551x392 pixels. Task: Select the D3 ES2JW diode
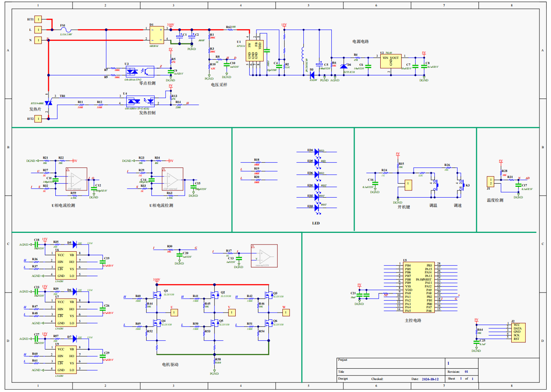[x=312, y=75]
